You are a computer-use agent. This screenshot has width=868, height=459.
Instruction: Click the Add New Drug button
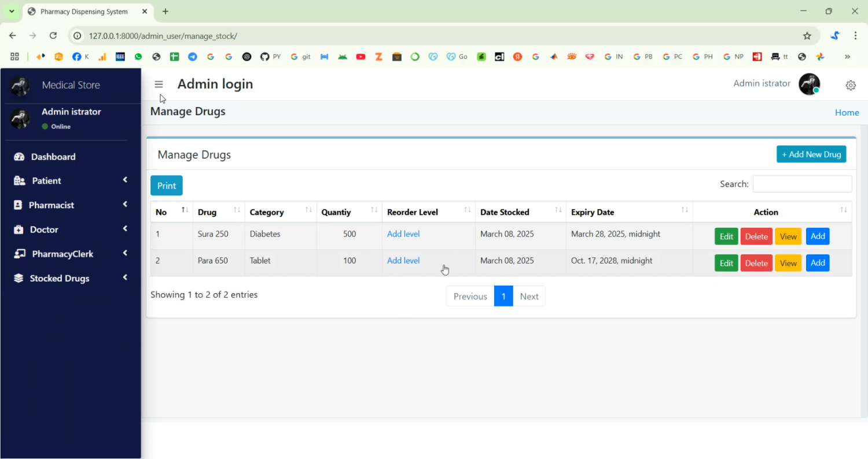pyautogui.click(x=811, y=154)
